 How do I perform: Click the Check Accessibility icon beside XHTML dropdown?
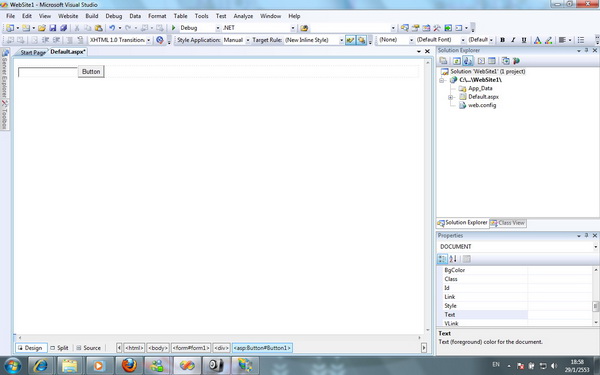click(x=160, y=40)
